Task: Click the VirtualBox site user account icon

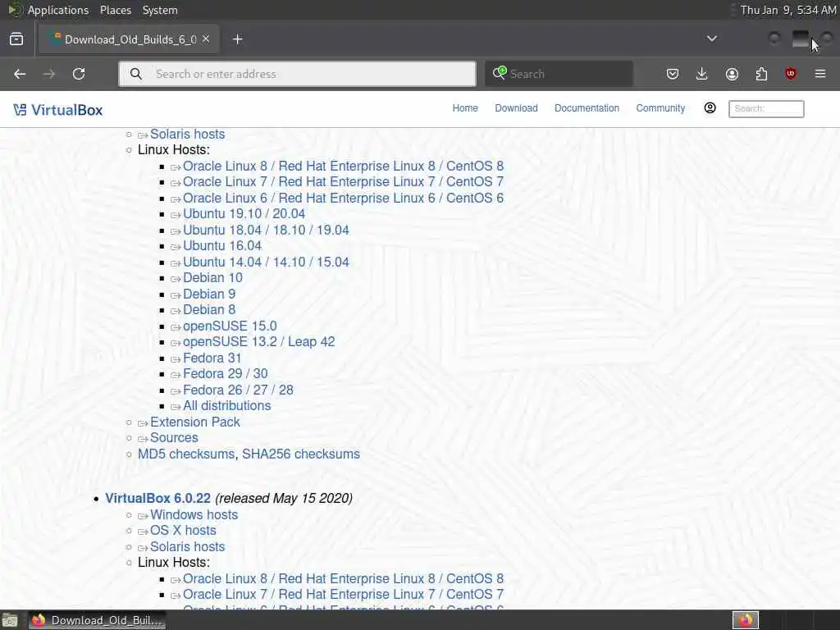Action: click(710, 108)
